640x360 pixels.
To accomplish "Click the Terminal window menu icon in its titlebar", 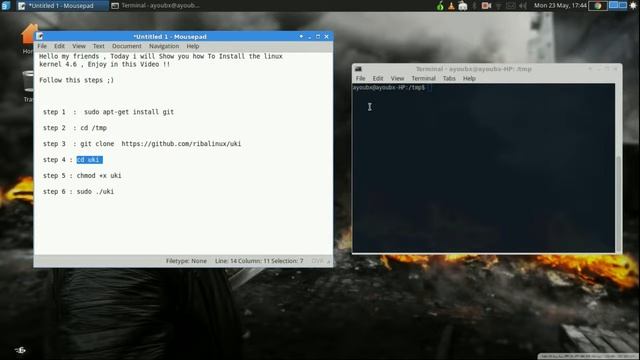I will (358, 69).
